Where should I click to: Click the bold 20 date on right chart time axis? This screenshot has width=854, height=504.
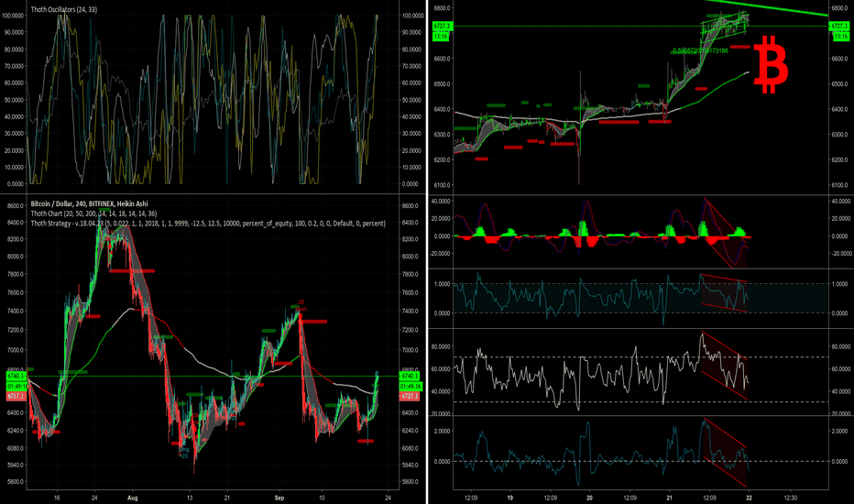589,498
